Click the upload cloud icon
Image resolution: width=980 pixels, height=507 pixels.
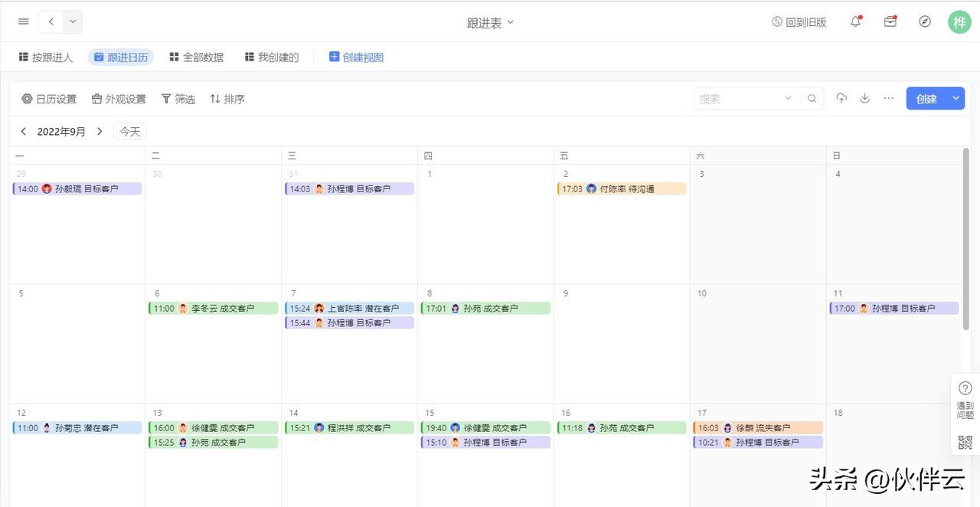(841, 98)
